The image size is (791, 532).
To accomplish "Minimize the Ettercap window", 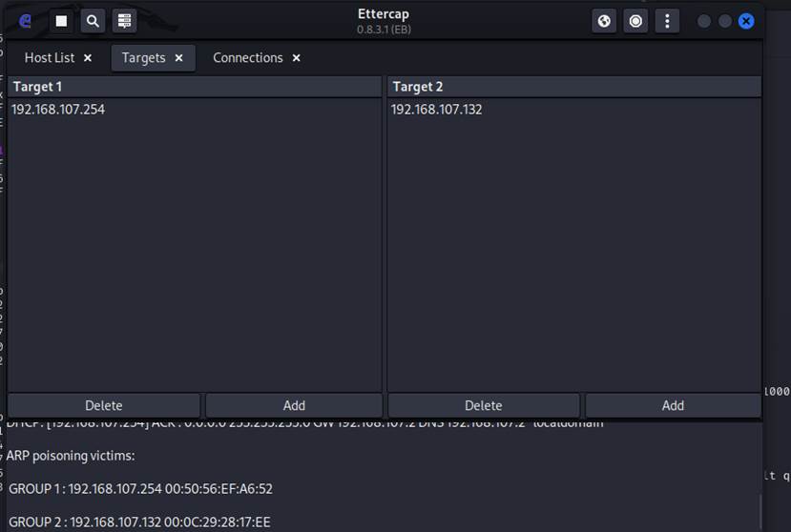I will (x=704, y=21).
